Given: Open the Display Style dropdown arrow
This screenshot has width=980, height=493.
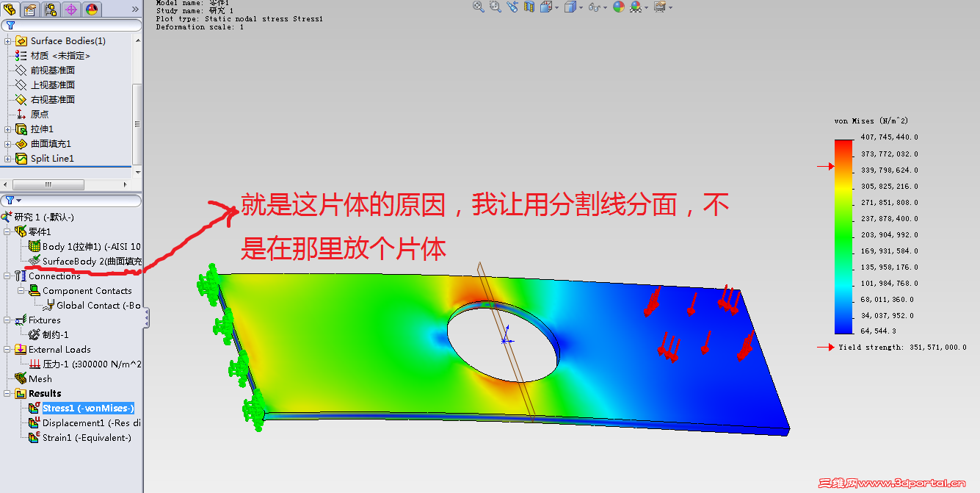Looking at the screenshot, I should [581, 7].
